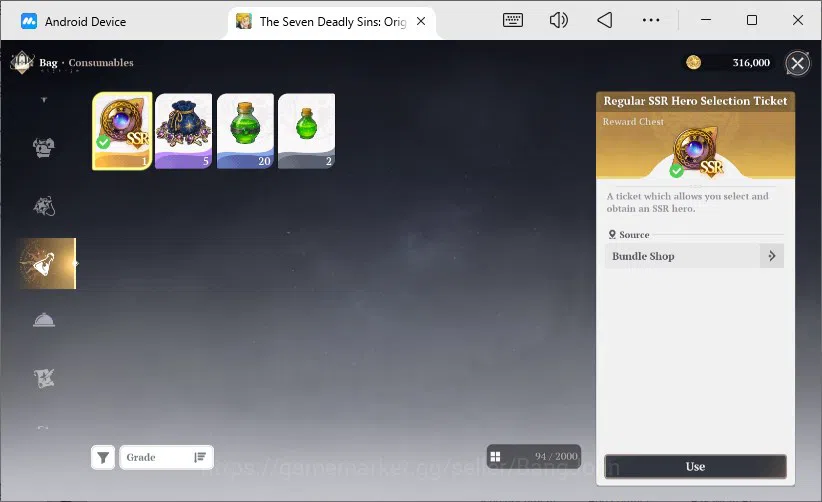Select the large green potion with 20 count
This screenshot has height=502, width=822.
[x=245, y=131]
